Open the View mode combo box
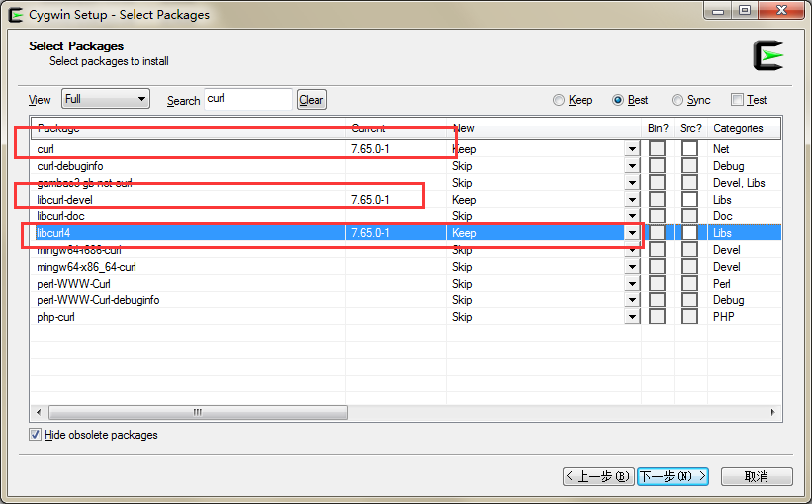The height and width of the screenshot is (504, 812). coord(106,99)
